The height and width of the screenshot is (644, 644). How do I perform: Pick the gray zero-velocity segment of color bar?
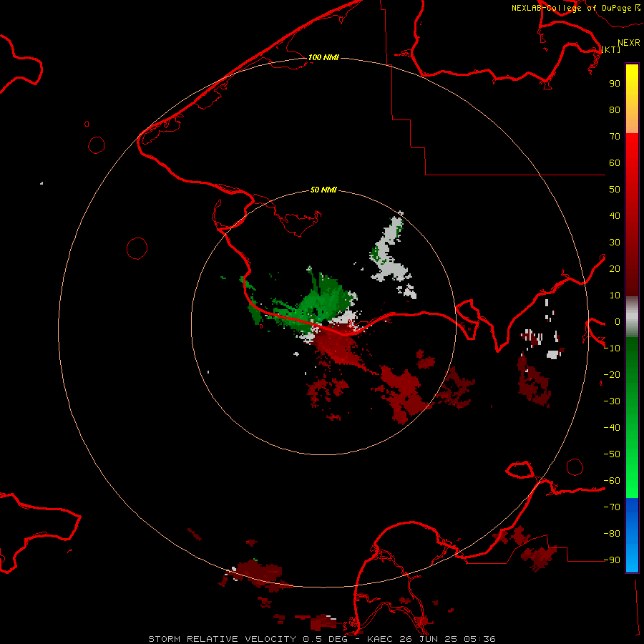coord(632,317)
